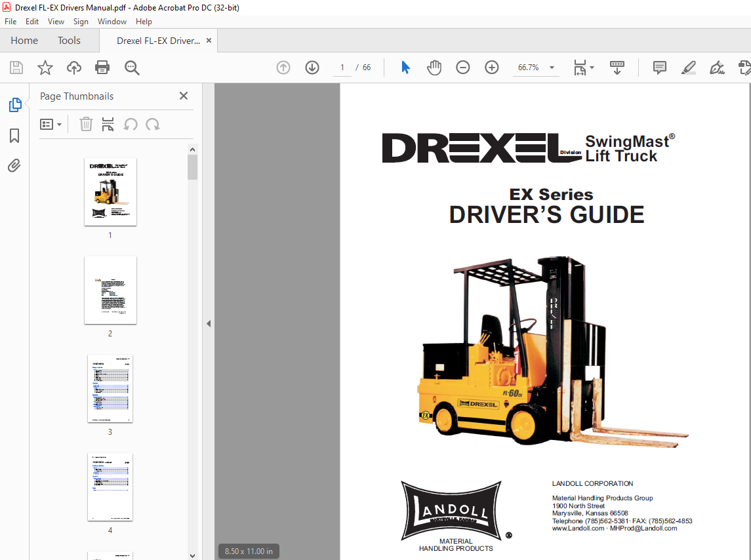This screenshot has height=560, width=751.
Task: Click the 8.50 x 11.00 in page size label
Action: click(x=249, y=551)
